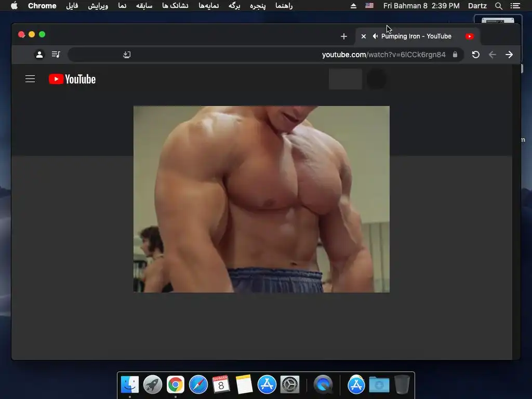Viewport: 532px width, 399px height.
Task: Open Finder from the dock
Action: (129, 384)
